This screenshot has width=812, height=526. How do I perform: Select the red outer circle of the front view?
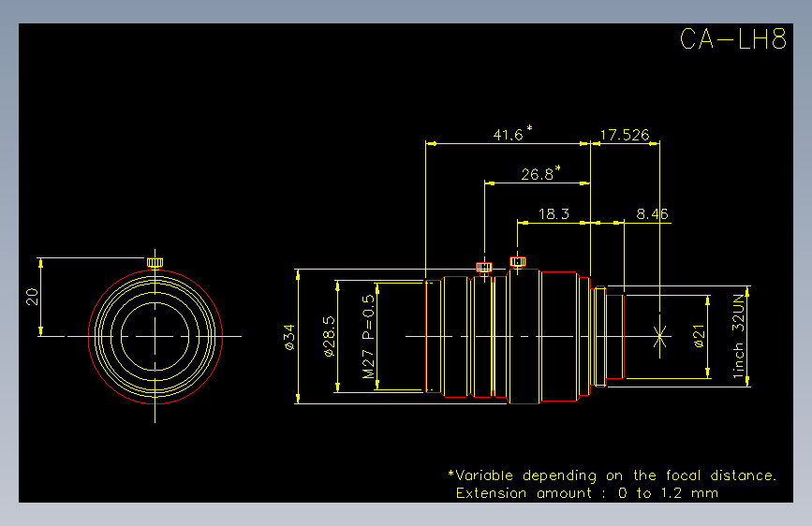pos(155,337)
